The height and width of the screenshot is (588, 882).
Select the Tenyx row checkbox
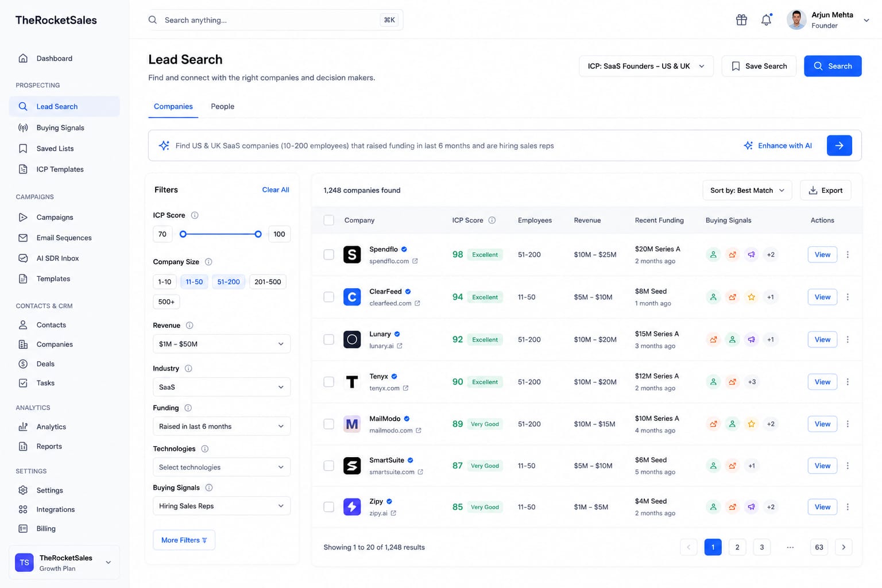tap(329, 382)
